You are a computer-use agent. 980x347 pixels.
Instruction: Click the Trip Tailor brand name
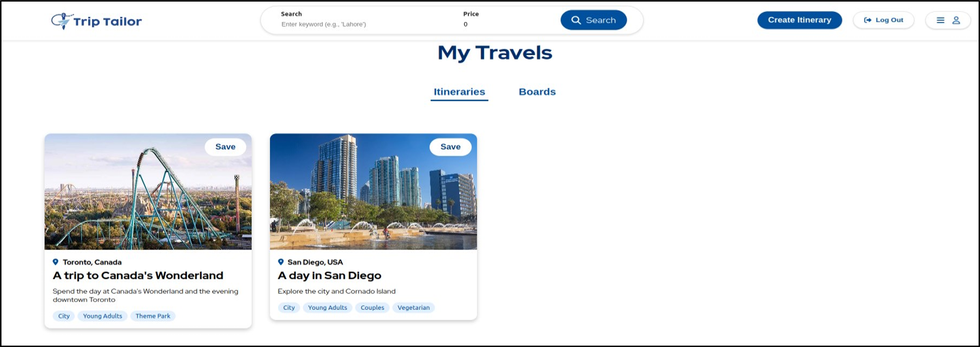[x=107, y=21]
